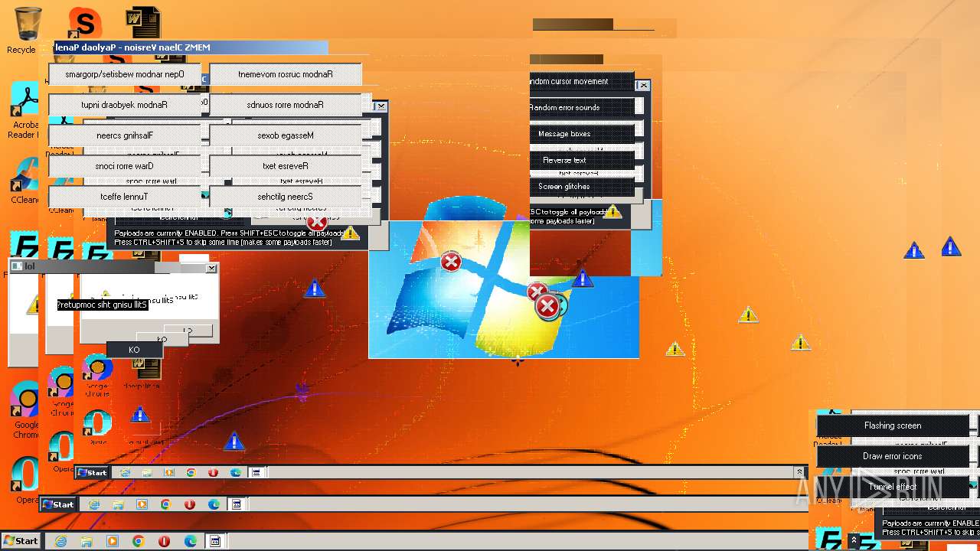This screenshot has width=980, height=551.
Task: Click 'Payloads are currently ENABLED' status text
Action: coord(165,233)
